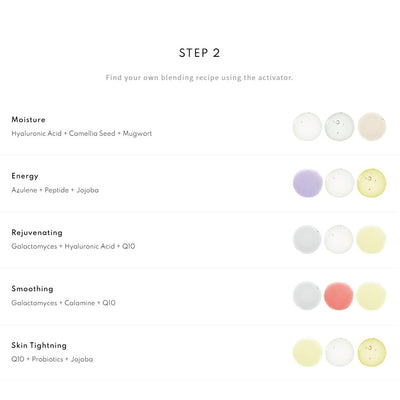Click the Moisture heading
Screen dimensions: 400x400
28,119
